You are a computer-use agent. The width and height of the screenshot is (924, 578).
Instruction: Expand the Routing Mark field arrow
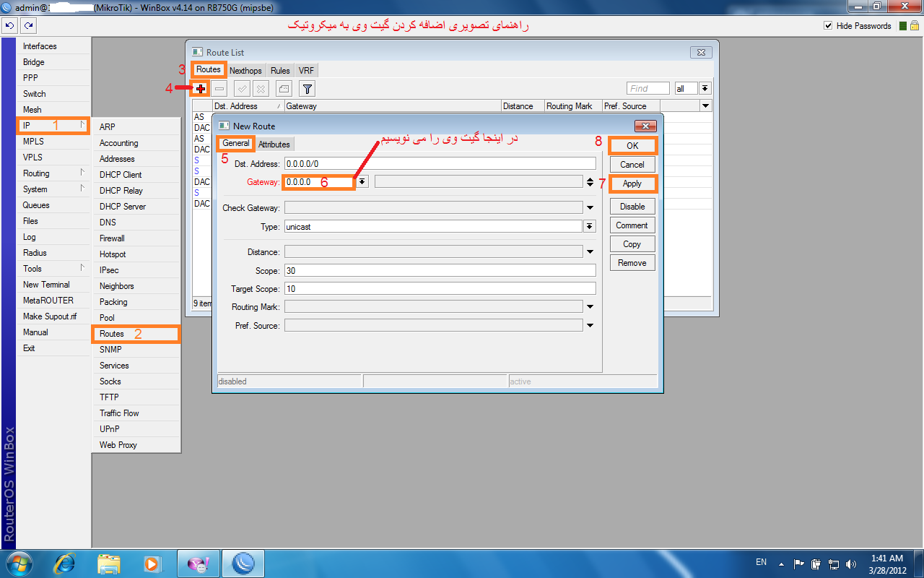pyautogui.click(x=590, y=307)
